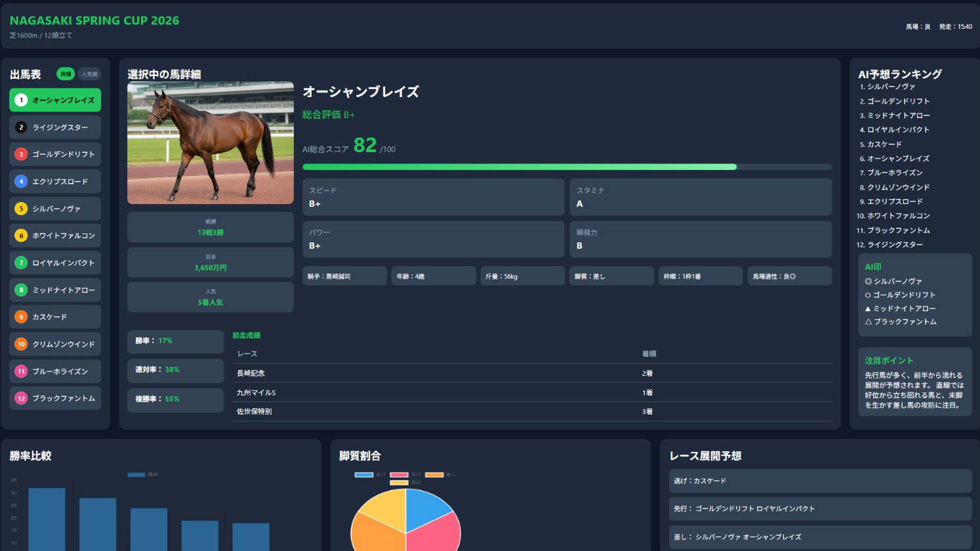Viewport: 980px width, 551px height.
Task: Toggle the 先行 legend in pie chart
Action: coord(405,474)
